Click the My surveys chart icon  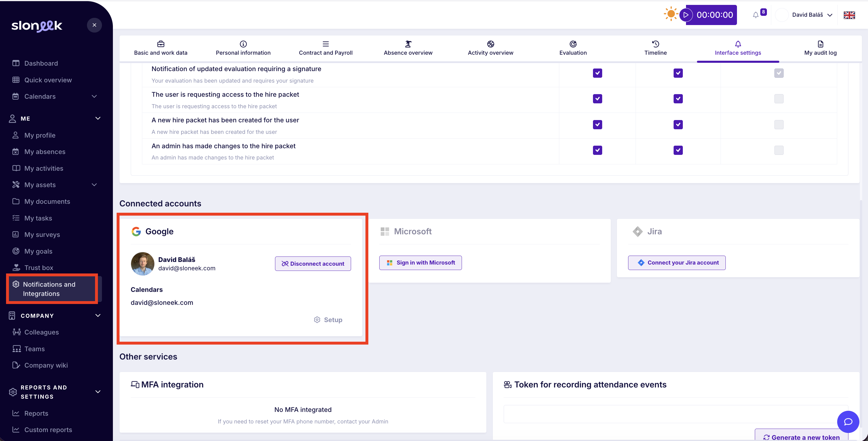tap(16, 235)
